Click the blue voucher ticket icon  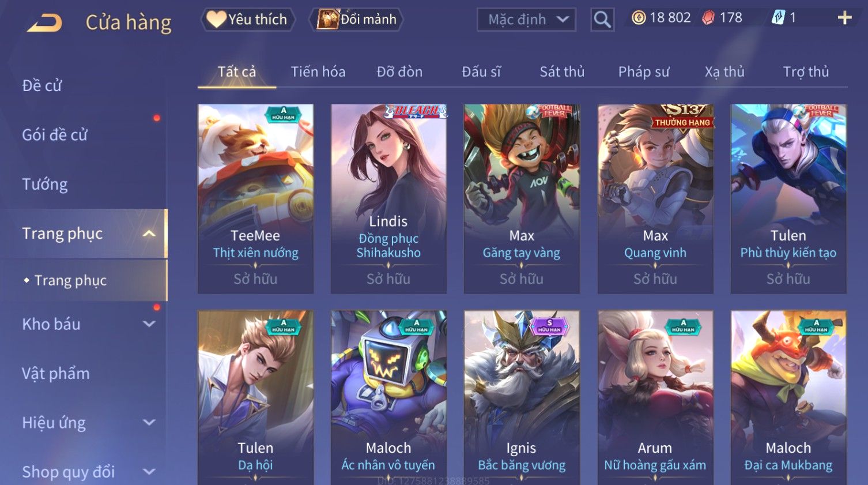coord(778,18)
